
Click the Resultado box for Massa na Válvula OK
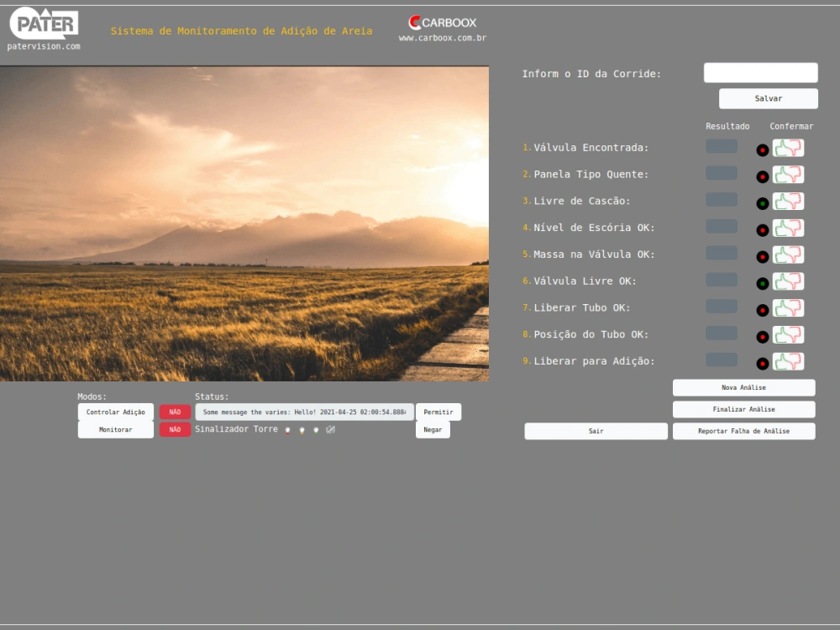point(722,253)
